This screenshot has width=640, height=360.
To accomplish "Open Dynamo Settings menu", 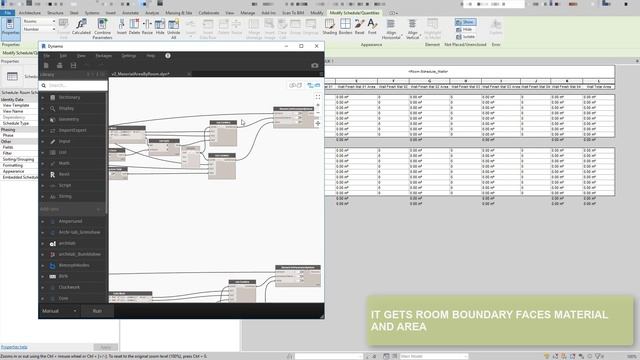I will point(129,56).
